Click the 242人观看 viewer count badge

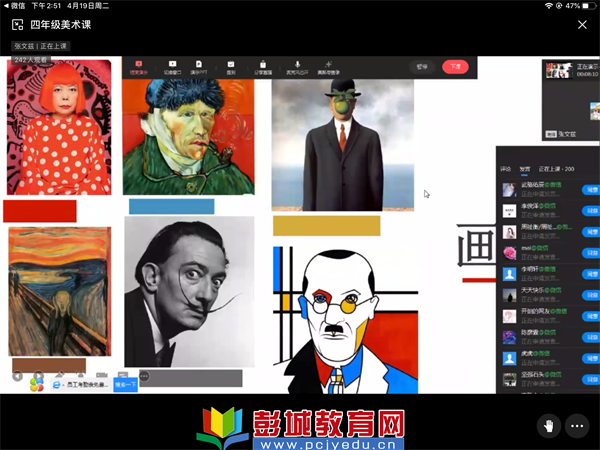pos(31,60)
